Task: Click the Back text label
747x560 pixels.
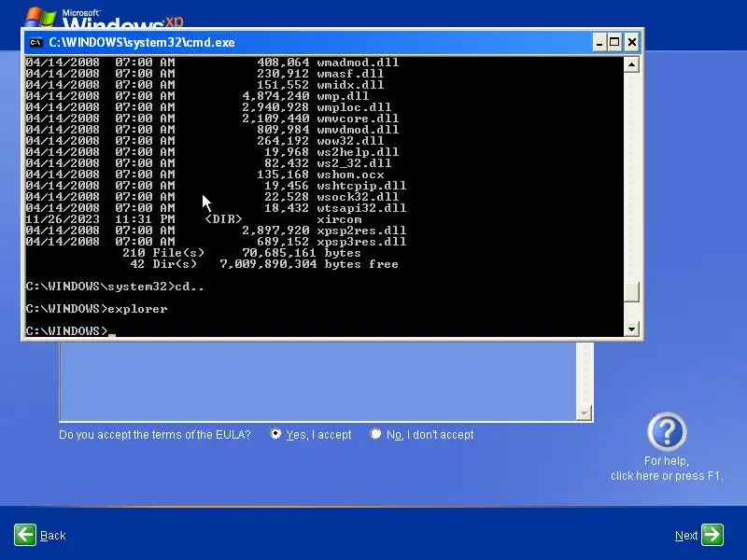Action: pos(53,536)
